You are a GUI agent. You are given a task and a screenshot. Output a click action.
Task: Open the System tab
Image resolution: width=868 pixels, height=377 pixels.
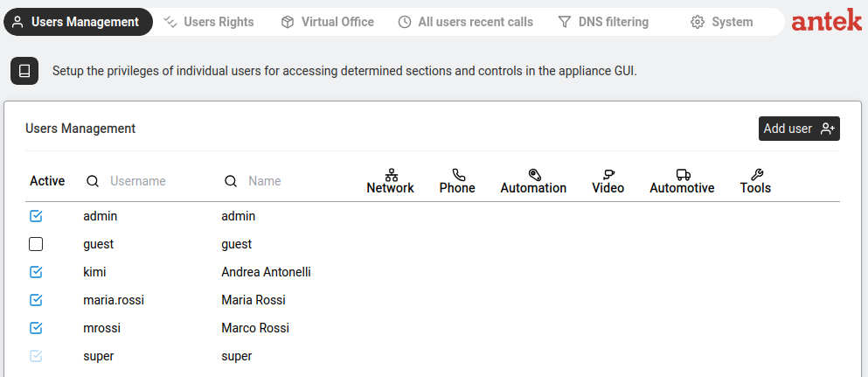click(722, 22)
